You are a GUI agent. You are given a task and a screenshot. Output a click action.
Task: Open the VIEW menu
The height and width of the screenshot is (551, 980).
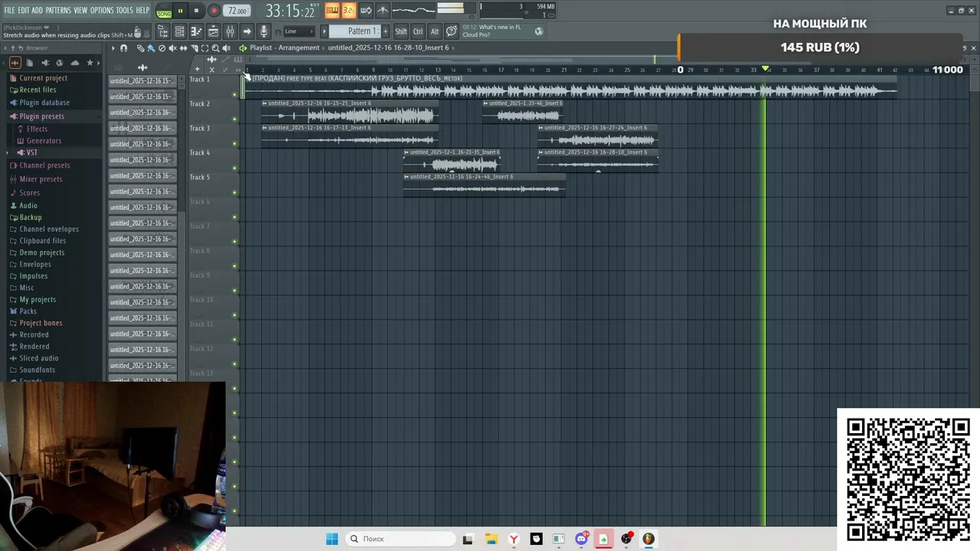(x=80, y=11)
